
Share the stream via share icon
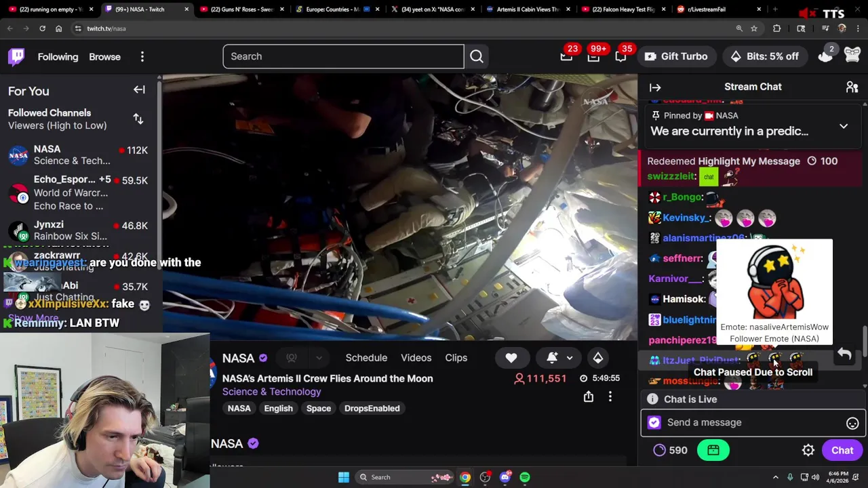589,396
